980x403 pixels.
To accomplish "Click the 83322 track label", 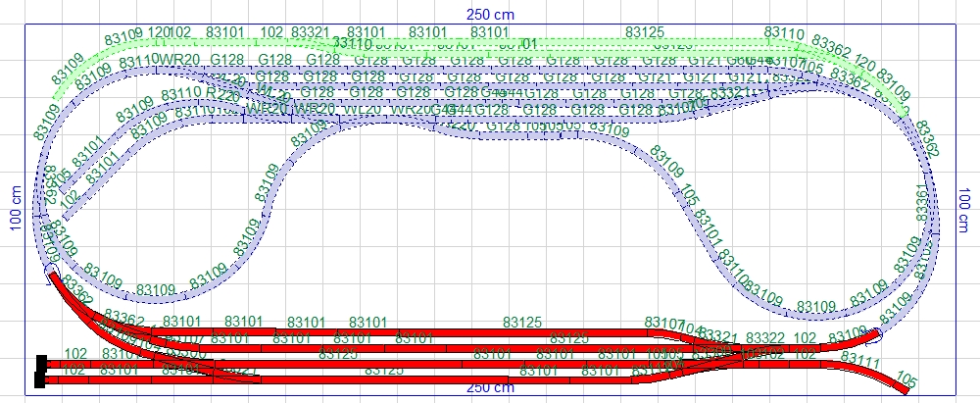I will pos(765,338).
